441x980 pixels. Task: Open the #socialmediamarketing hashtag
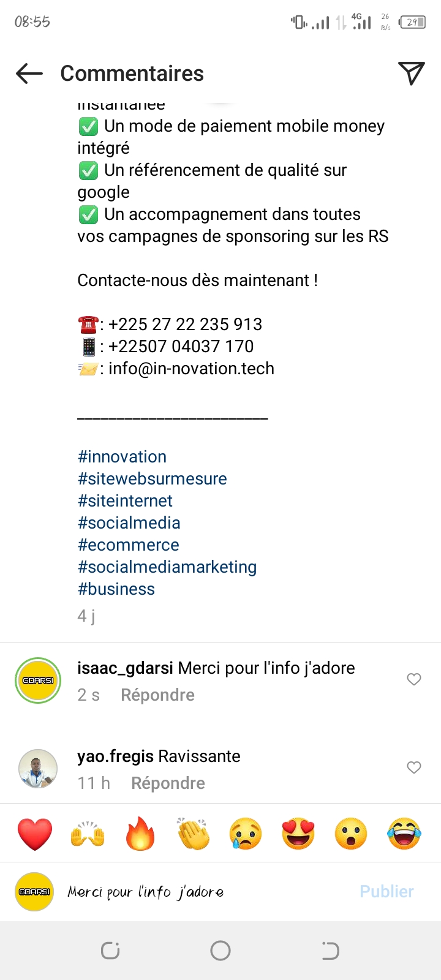[167, 567]
